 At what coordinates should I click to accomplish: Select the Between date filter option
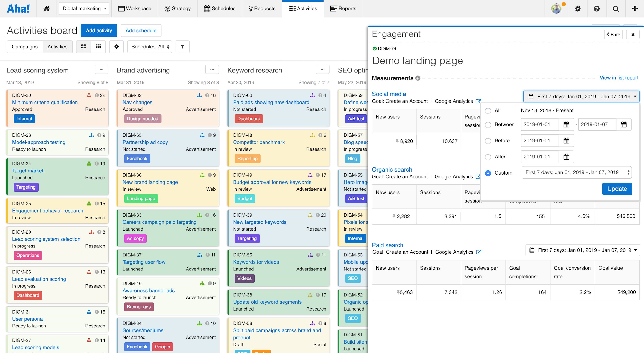coord(488,124)
